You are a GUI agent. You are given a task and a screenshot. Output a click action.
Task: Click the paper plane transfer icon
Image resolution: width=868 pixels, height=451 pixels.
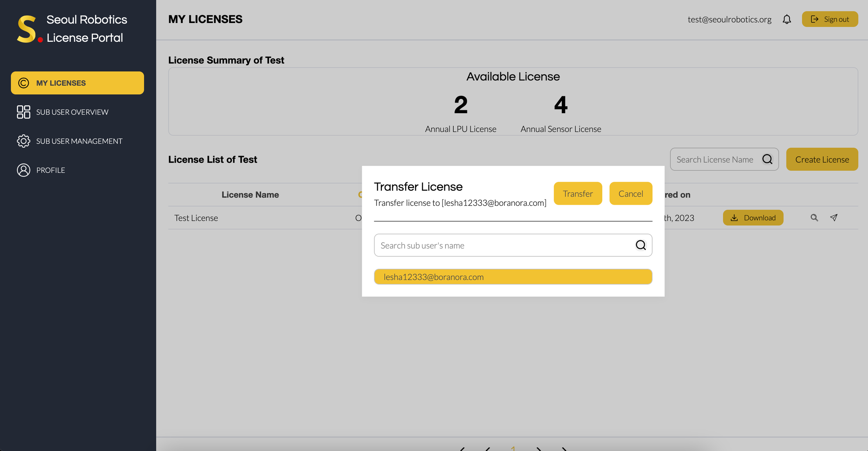[834, 218]
